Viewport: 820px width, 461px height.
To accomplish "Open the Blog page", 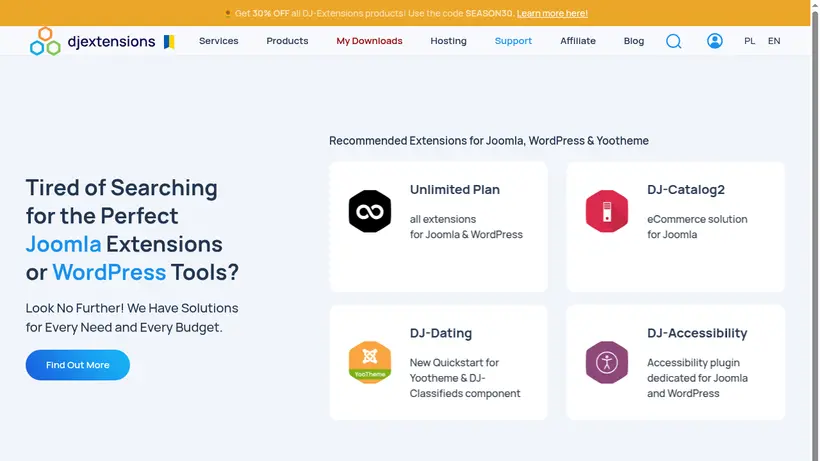I will [634, 41].
